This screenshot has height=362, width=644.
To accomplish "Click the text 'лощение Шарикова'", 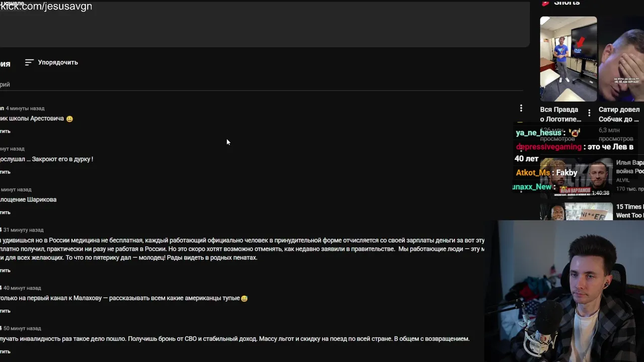I will tap(28, 200).
